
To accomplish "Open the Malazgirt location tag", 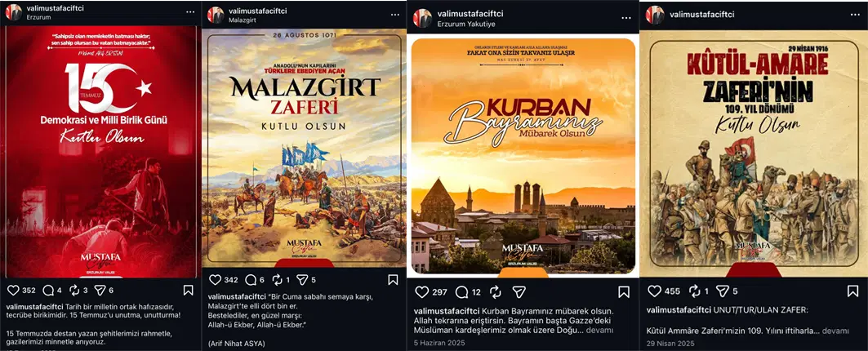I will pos(243,20).
